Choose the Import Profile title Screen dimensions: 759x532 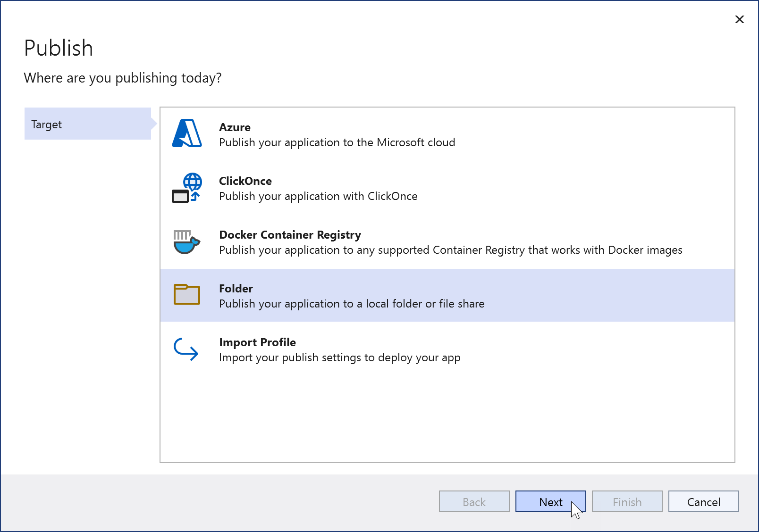[257, 342]
